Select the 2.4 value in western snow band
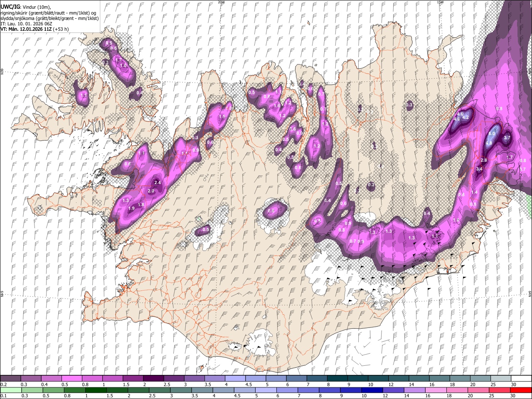This screenshot has height=399, width=532. [x=157, y=183]
